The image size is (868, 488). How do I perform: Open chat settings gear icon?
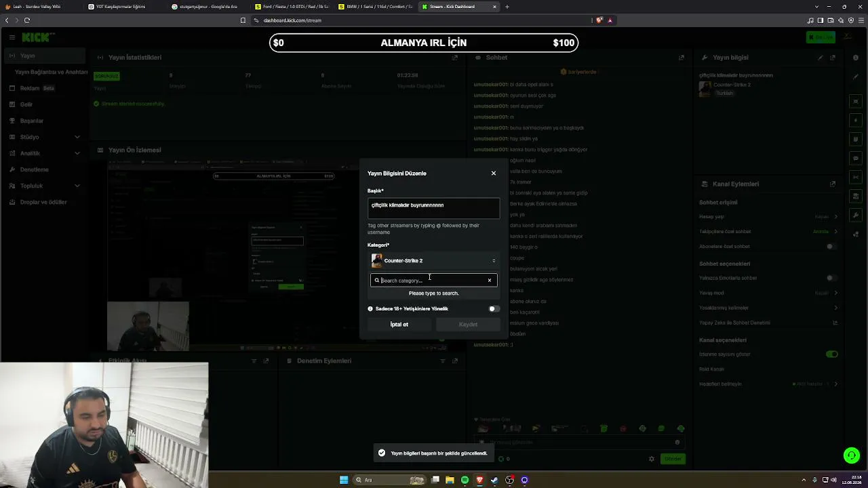pyautogui.click(x=652, y=459)
